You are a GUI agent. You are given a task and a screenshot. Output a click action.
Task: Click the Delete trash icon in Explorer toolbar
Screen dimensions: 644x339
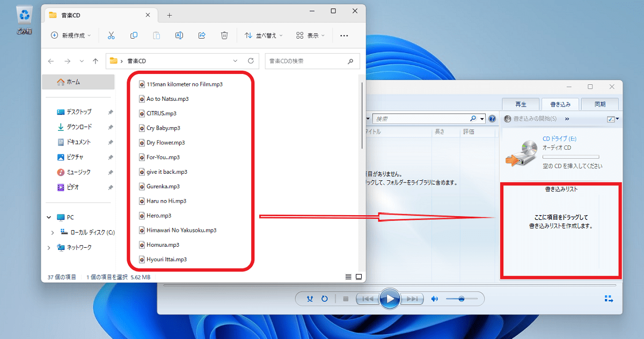(224, 35)
